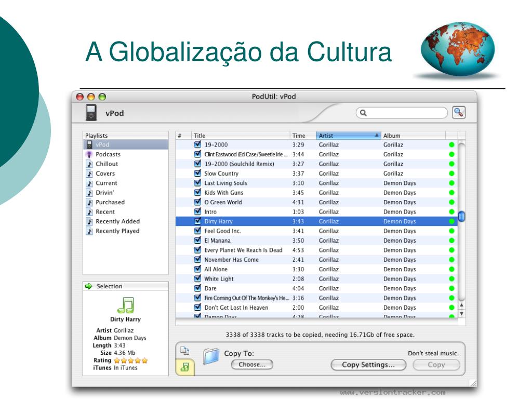Select the Intro track row
This screenshot has width=532, height=399.
[x=316, y=212]
